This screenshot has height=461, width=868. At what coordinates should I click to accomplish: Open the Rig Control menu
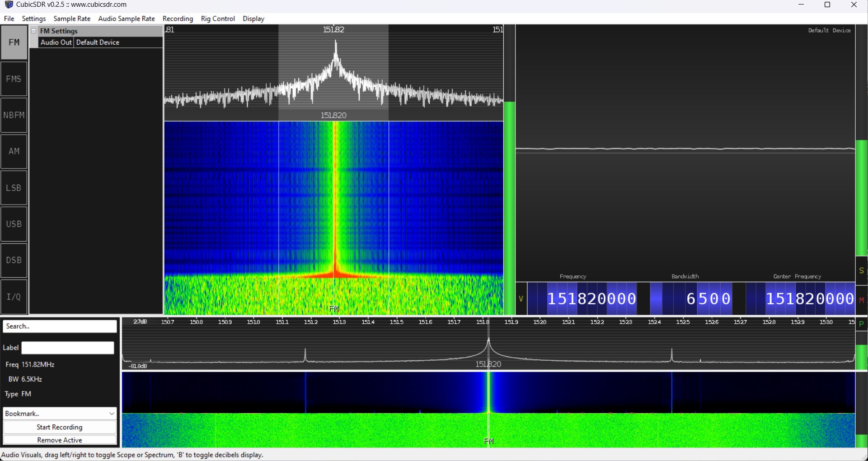(218, 19)
